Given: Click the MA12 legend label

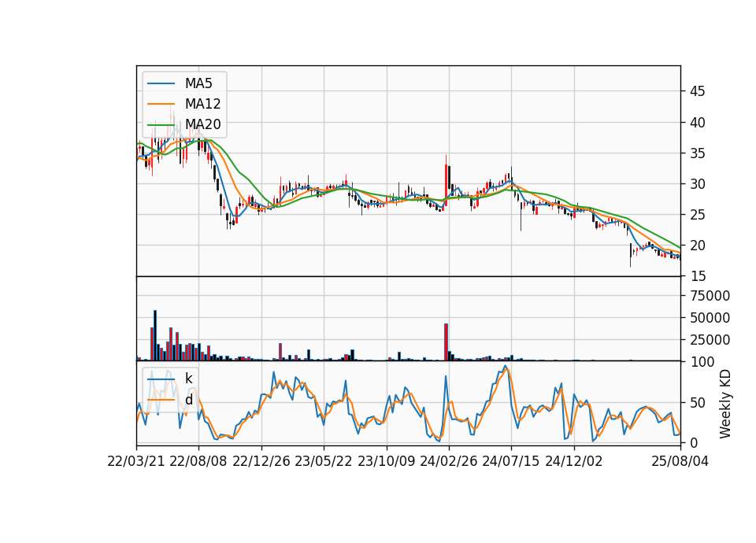Looking at the screenshot, I should (202, 104).
